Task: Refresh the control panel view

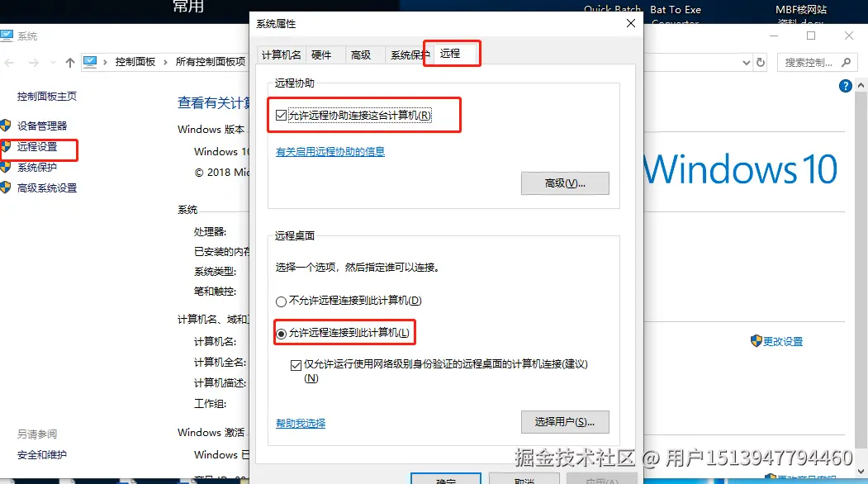Action: point(761,63)
